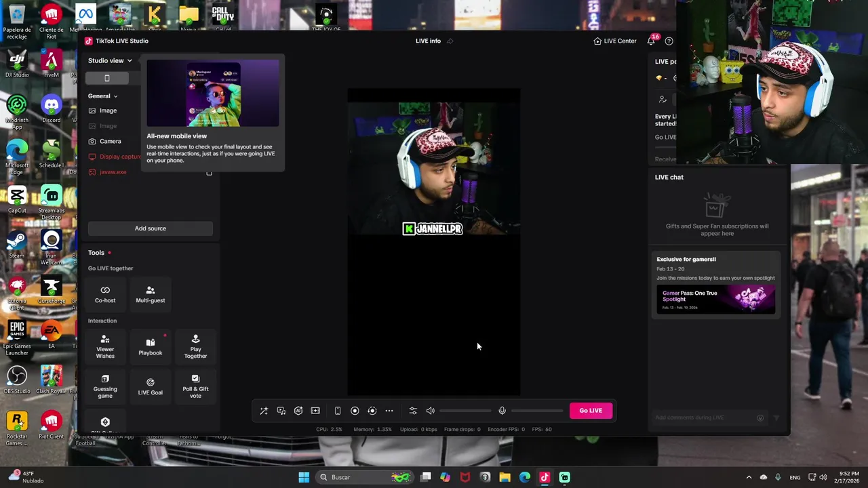Open the LIVE Center link
868x488 pixels.
pyautogui.click(x=614, y=41)
